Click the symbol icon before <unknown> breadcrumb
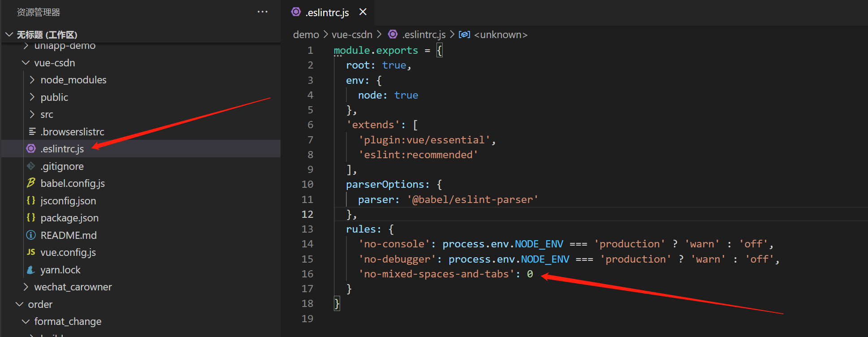Viewport: 868px width, 337px height. tap(464, 35)
